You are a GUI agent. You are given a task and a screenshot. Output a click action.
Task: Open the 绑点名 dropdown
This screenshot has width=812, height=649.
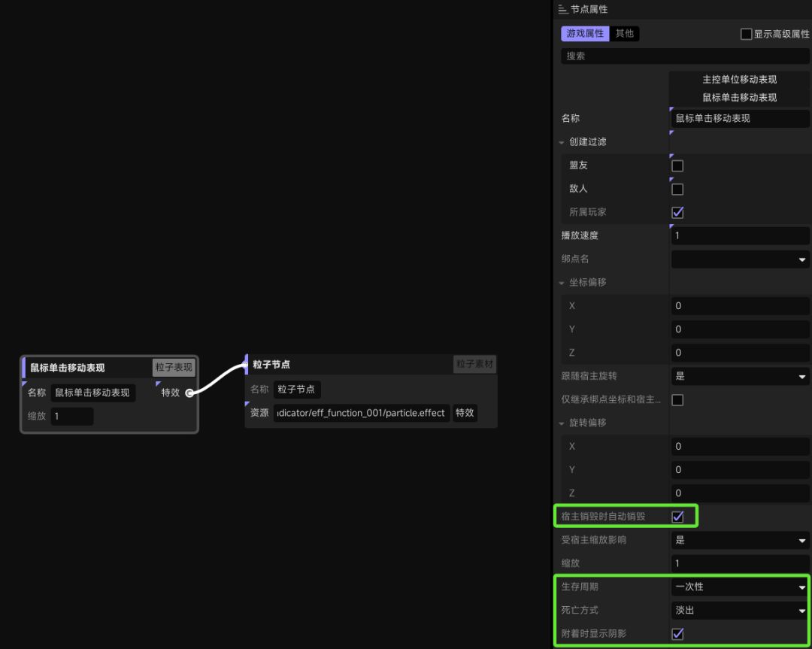[x=740, y=259]
